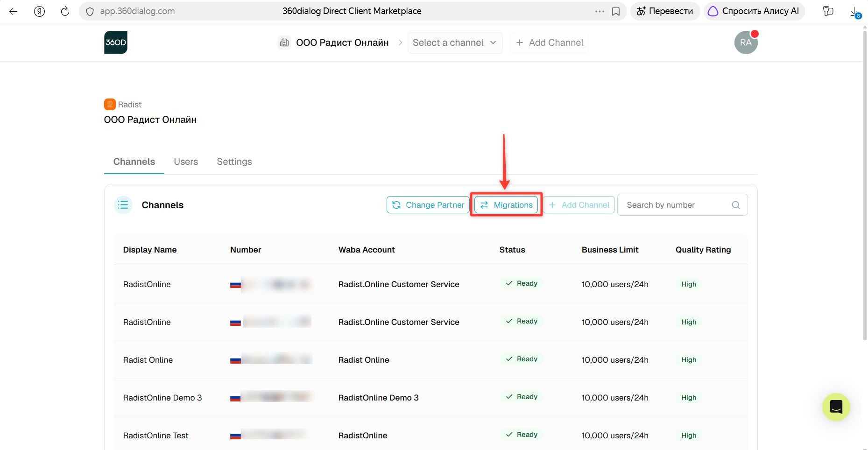Click the Quality Rating column header
This screenshot has width=868, height=450.
pos(703,250)
